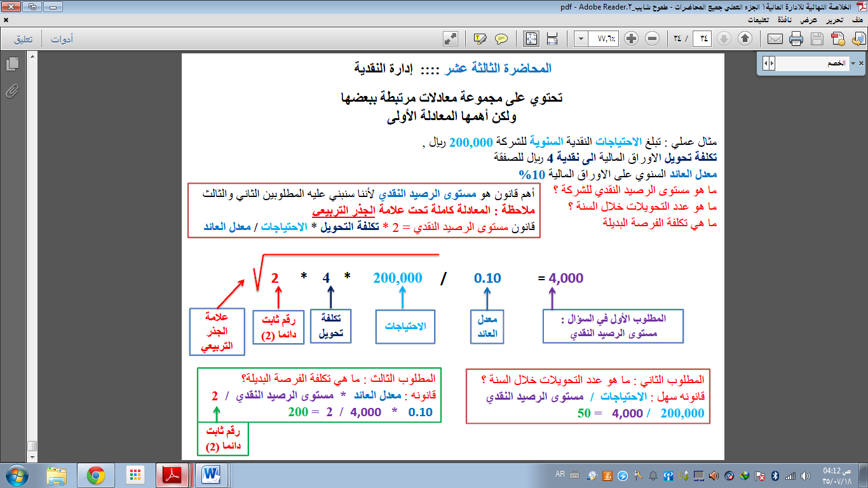The height and width of the screenshot is (488, 868).
Task: Click the read mode expand icon
Action: click(x=451, y=39)
